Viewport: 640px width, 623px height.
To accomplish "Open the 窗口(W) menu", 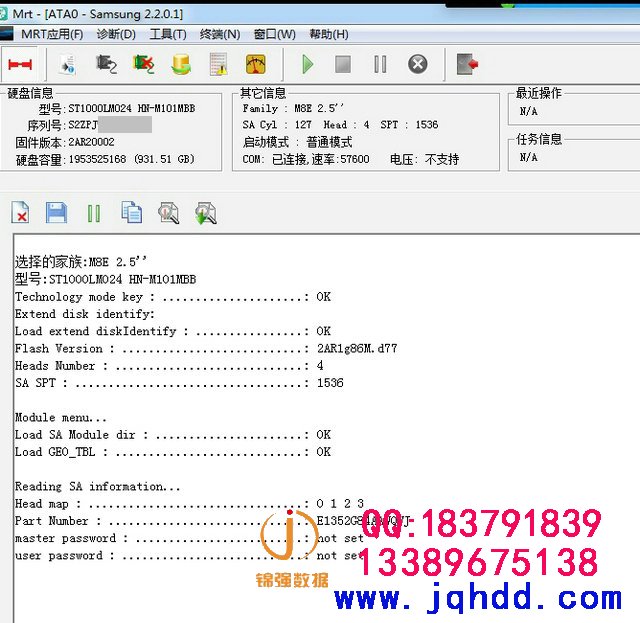I will pos(274,34).
